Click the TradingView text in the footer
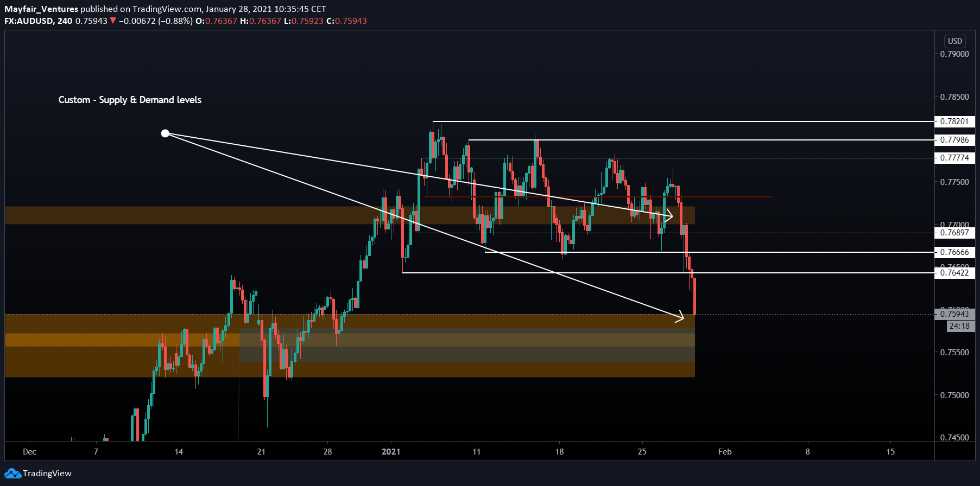The width and height of the screenshot is (980, 486). coord(47,474)
